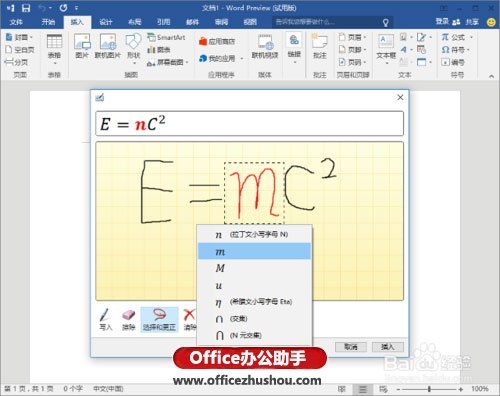Click the smiley feedback icon

[x=491, y=22]
